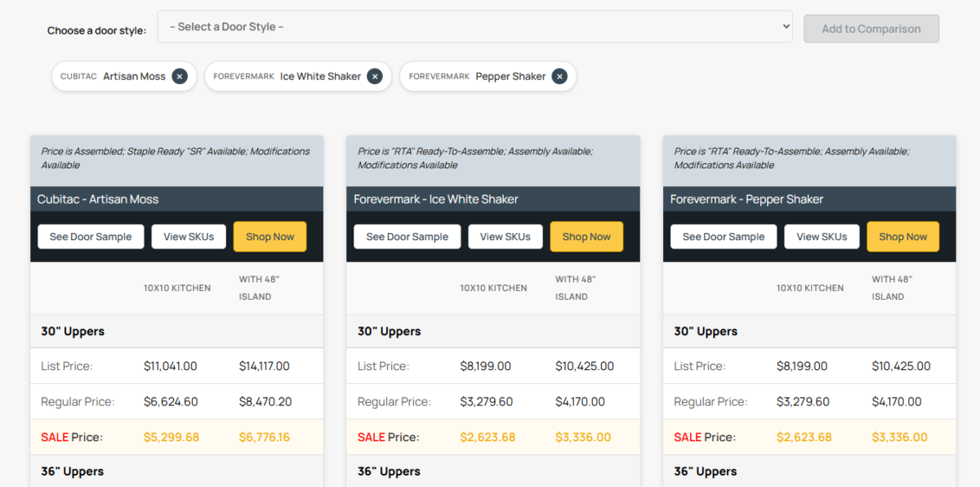This screenshot has height=487, width=980.
Task: Click Pepper Shaker sale price $3,336.00
Action: point(900,437)
